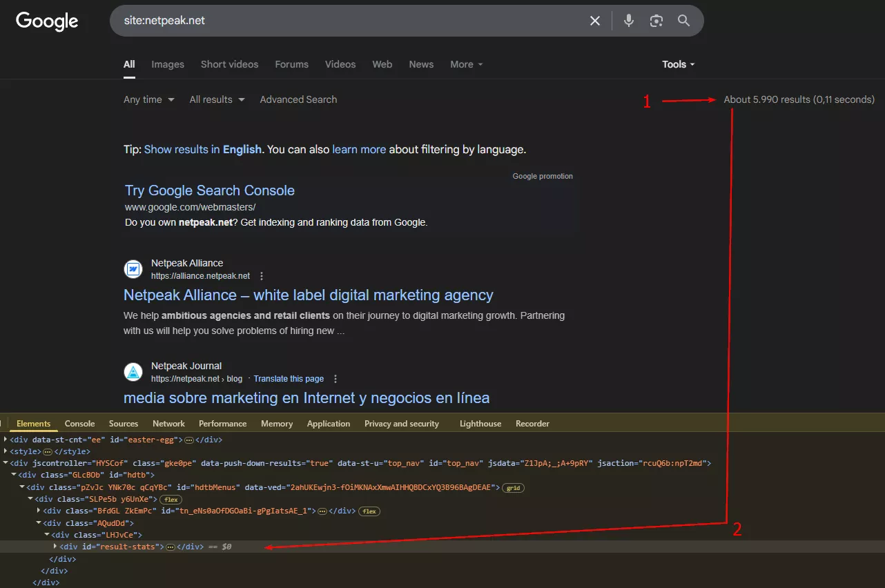This screenshot has height=588, width=885.
Task: Clear the search query with X icon
Action: coord(595,21)
